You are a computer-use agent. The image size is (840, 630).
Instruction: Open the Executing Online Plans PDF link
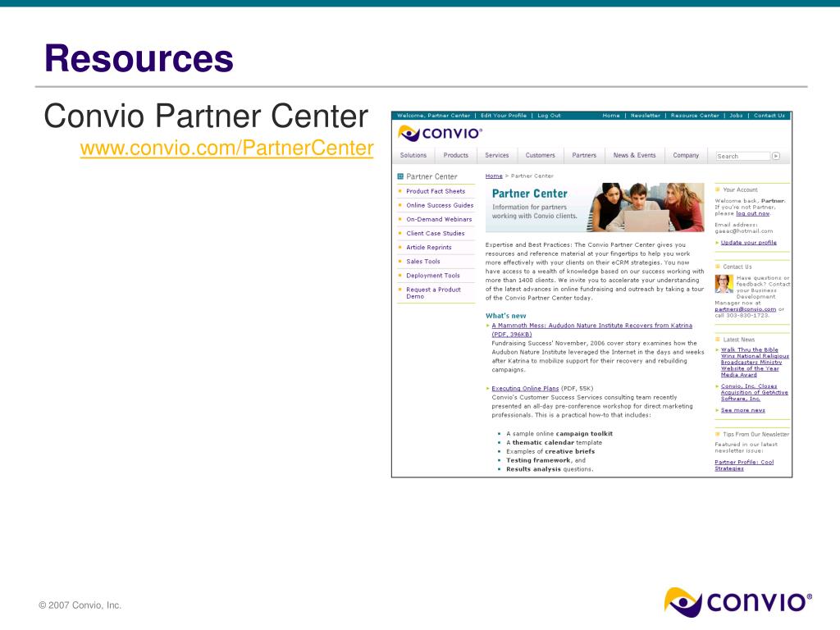coord(525,388)
